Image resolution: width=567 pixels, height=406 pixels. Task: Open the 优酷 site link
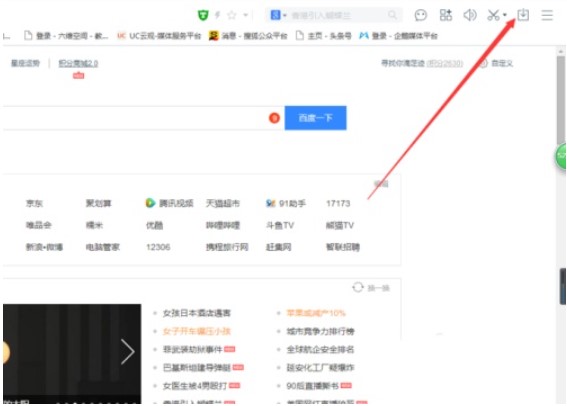154,225
